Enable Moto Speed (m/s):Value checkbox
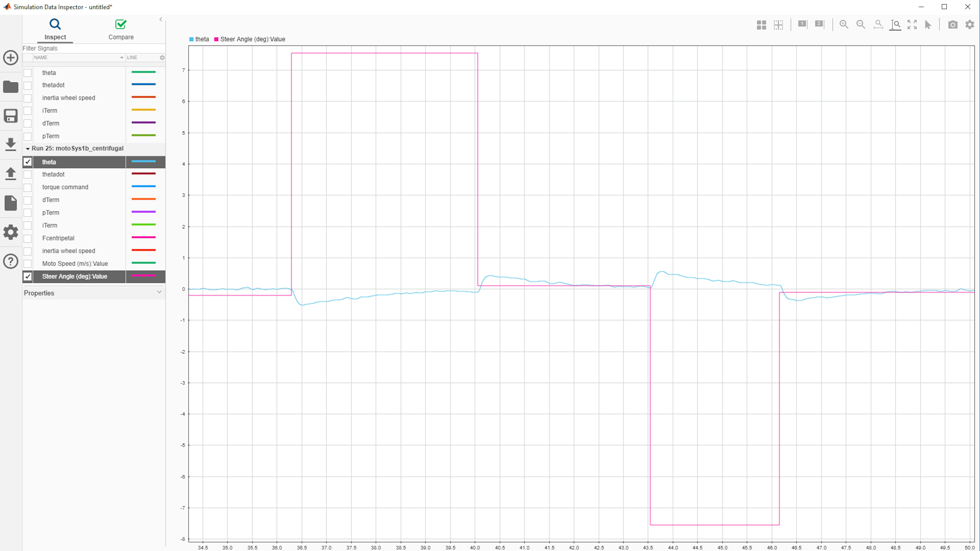980x551 pixels. [x=28, y=264]
